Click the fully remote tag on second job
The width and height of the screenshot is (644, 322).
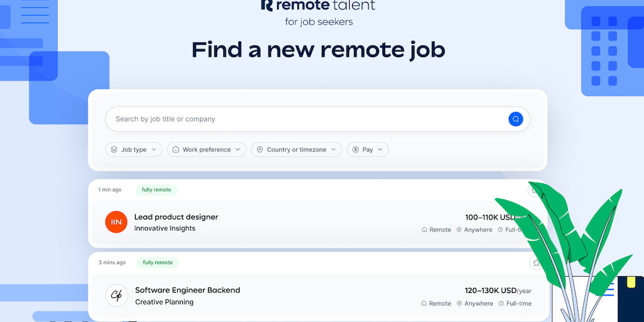(157, 262)
